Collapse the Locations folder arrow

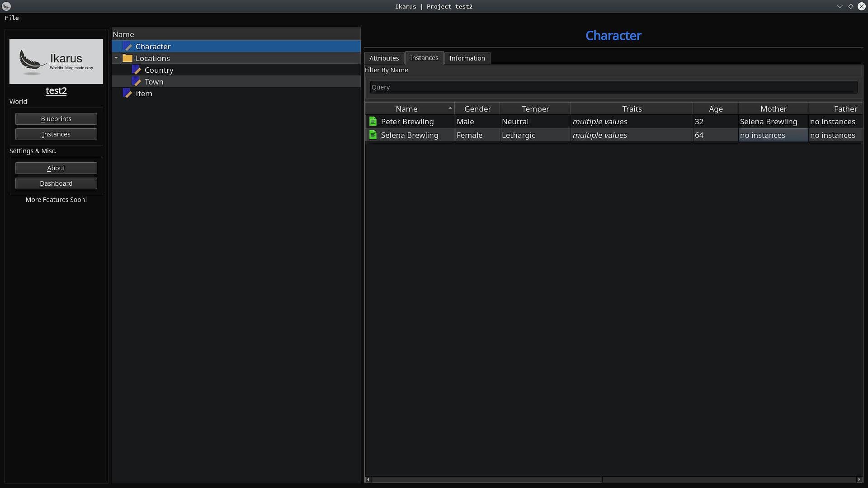[116, 58]
